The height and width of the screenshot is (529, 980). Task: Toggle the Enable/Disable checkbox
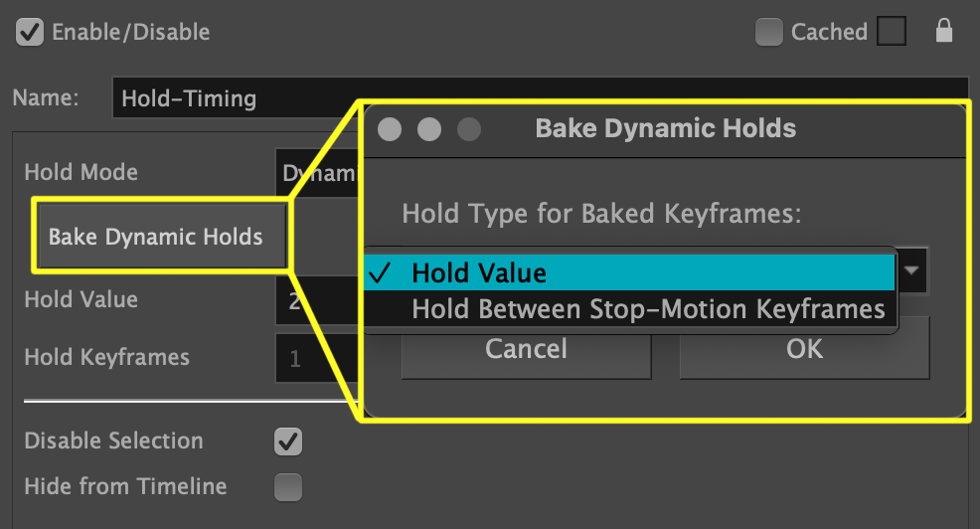click(31, 32)
